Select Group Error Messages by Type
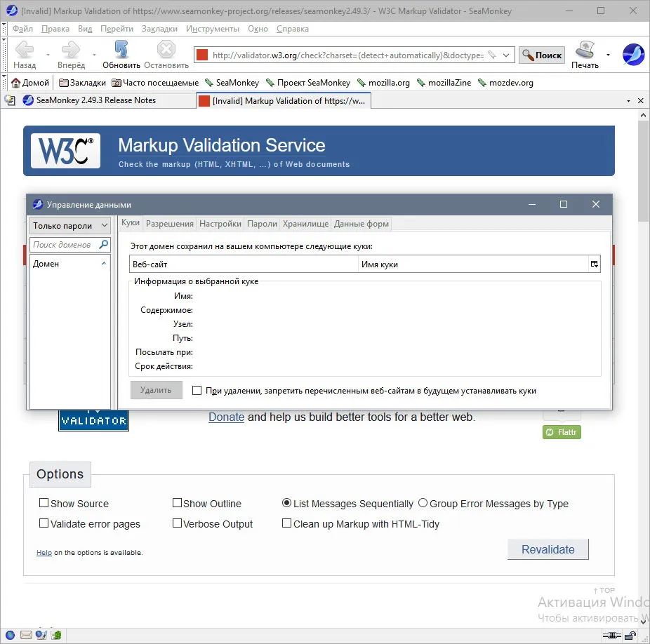 [423, 503]
